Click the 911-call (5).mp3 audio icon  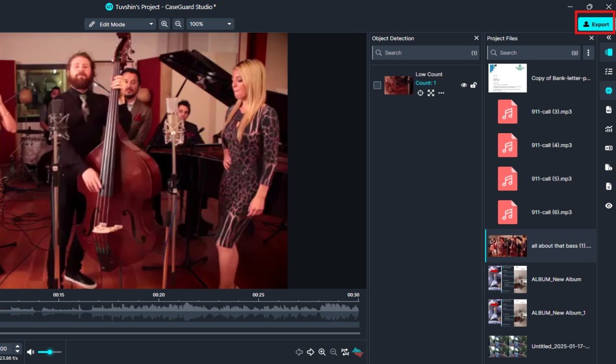pyautogui.click(x=508, y=178)
